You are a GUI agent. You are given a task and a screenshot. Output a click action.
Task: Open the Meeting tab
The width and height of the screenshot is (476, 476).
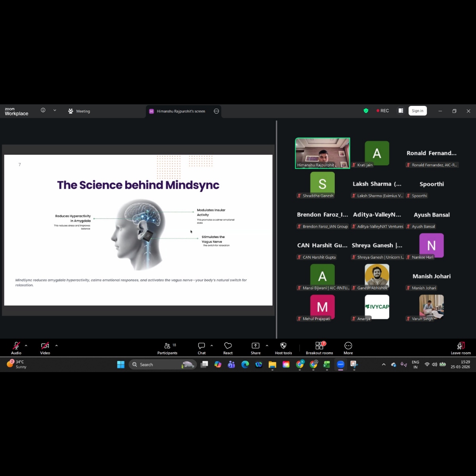tap(79, 111)
